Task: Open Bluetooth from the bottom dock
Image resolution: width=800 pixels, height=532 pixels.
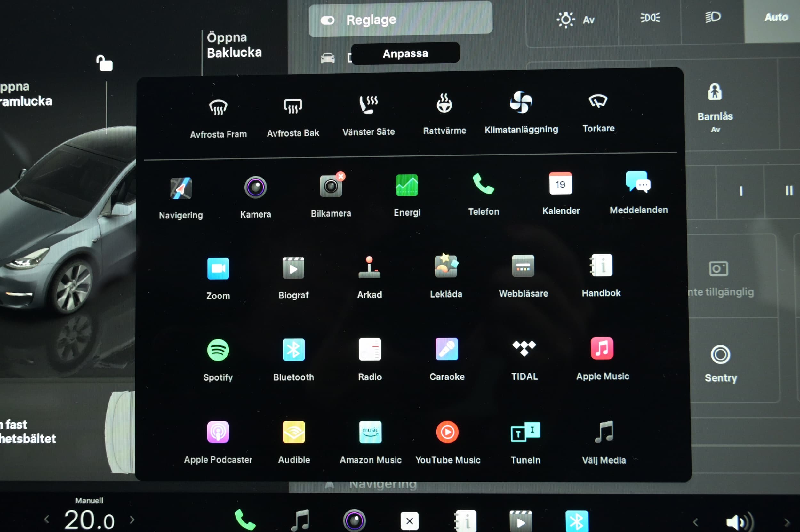Action: click(x=577, y=521)
